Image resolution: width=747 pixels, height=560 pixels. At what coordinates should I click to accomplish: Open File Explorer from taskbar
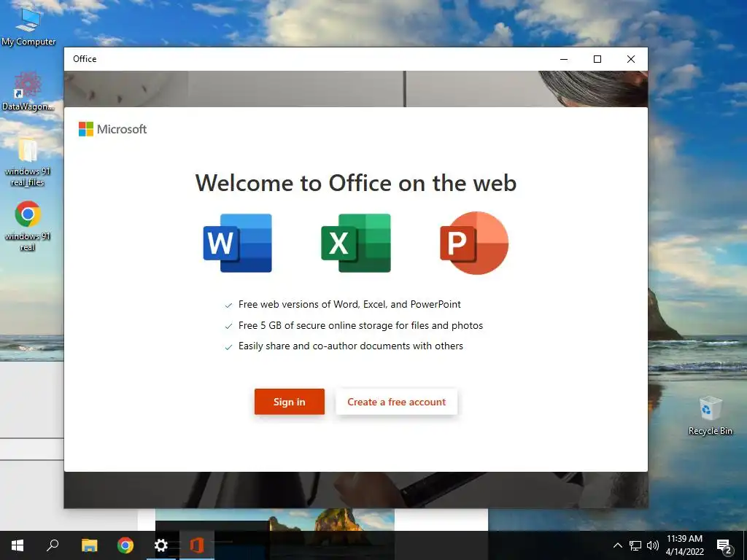tap(89, 545)
